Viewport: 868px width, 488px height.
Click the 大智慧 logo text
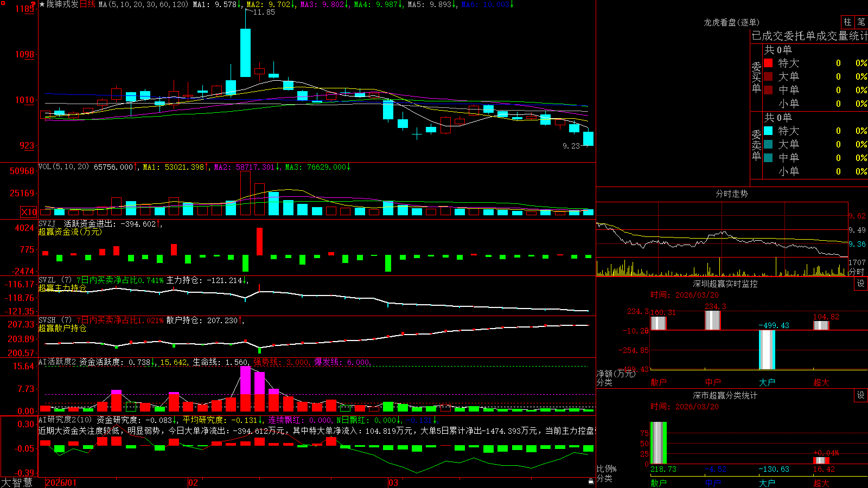click(x=17, y=483)
